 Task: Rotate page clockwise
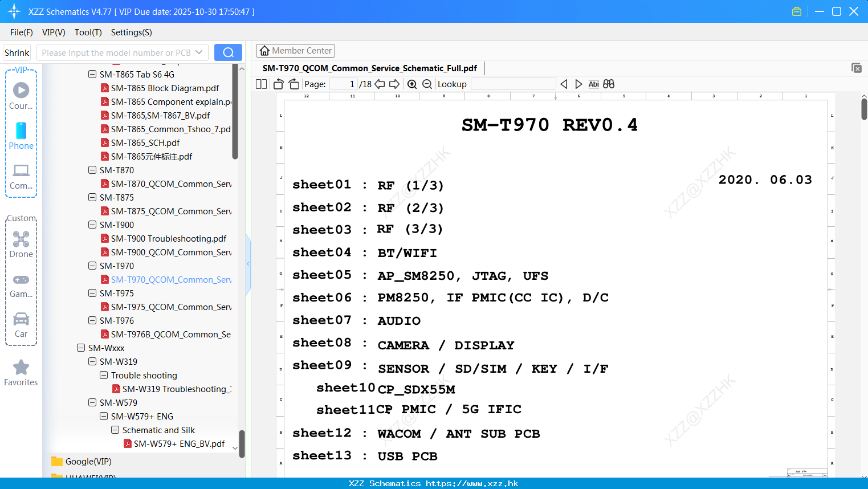pos(294,84)
